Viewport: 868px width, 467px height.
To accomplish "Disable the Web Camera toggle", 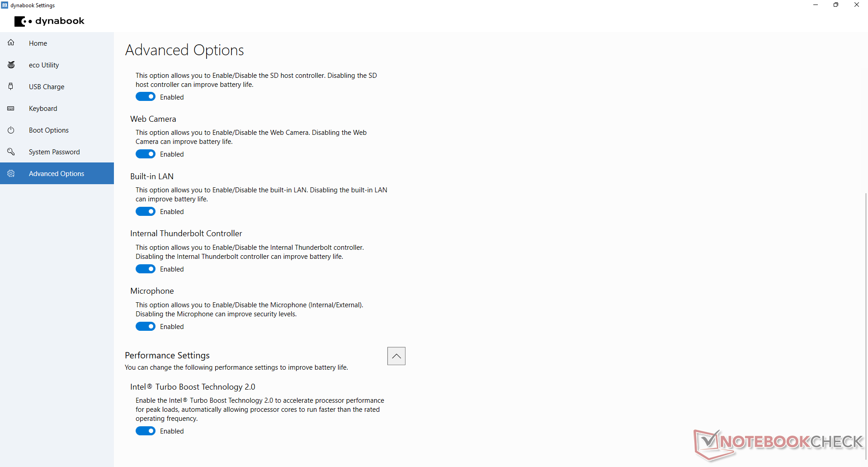I will pyautogui.click(x=146, y=154).
